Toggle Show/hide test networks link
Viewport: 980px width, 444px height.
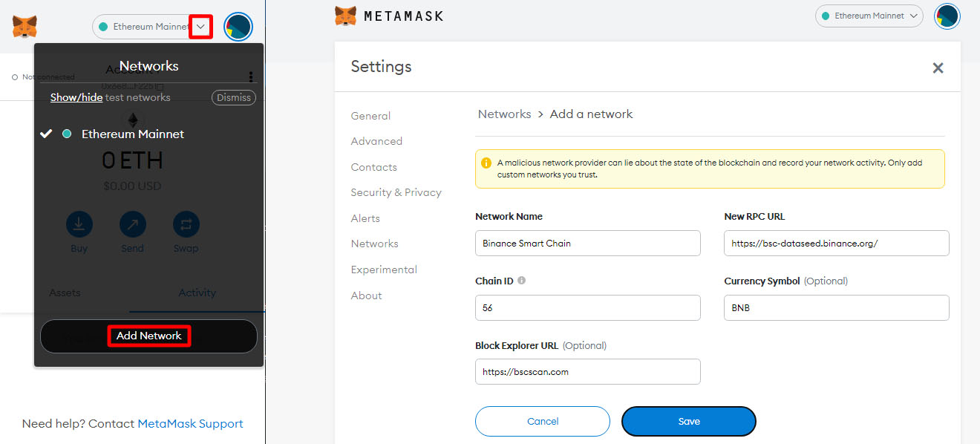click(x=76, y=97)
